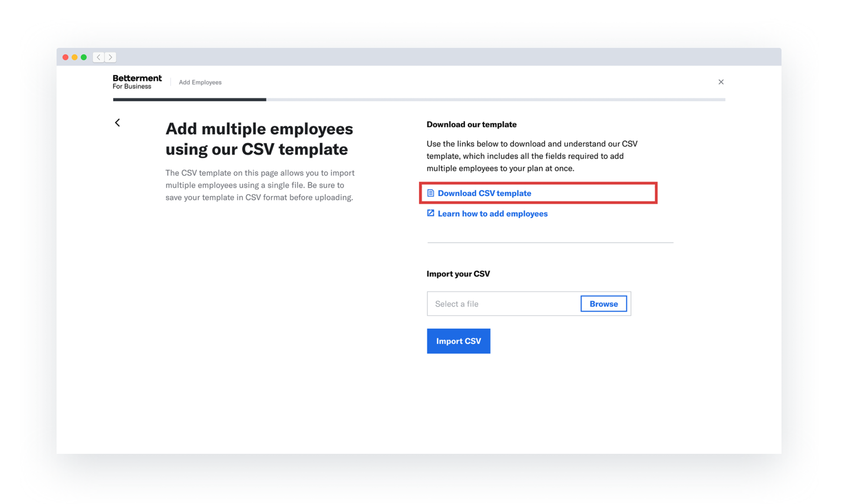Click the red traffic light window control
This screenshot has height=504, width=844.
tap(65, 57)
